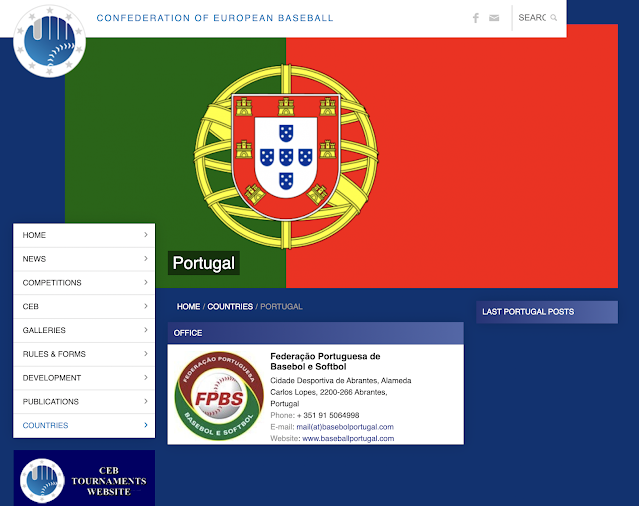Click into the Search field
Viewport: 639px width, 506px height.
tap(532, 18)
